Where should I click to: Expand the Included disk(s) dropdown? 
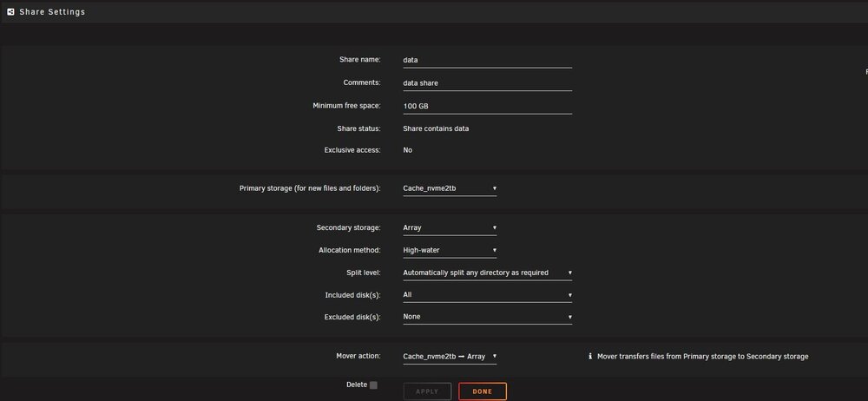point(487,295)
